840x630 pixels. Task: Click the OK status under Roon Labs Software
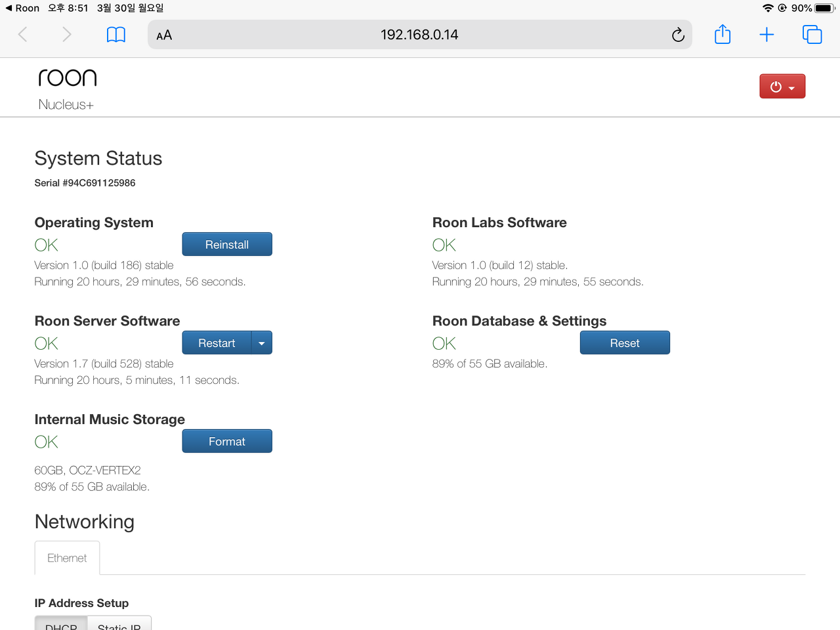coord(444,245)
